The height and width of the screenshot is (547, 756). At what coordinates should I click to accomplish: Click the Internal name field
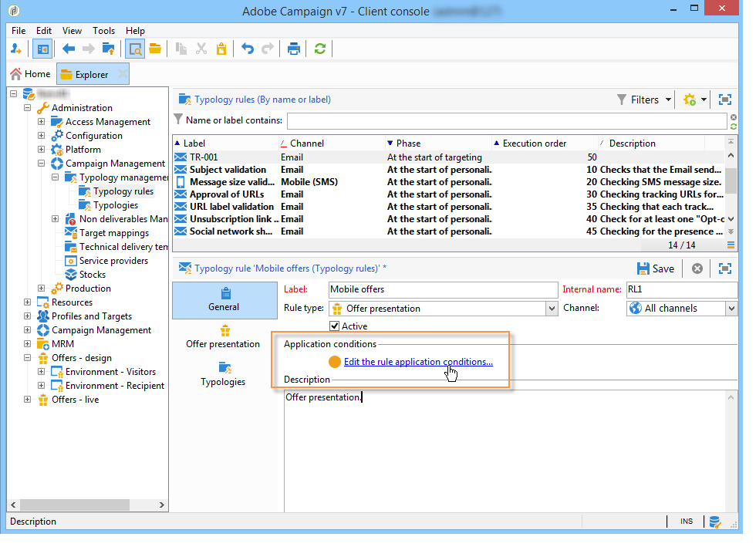pos(682,289)
